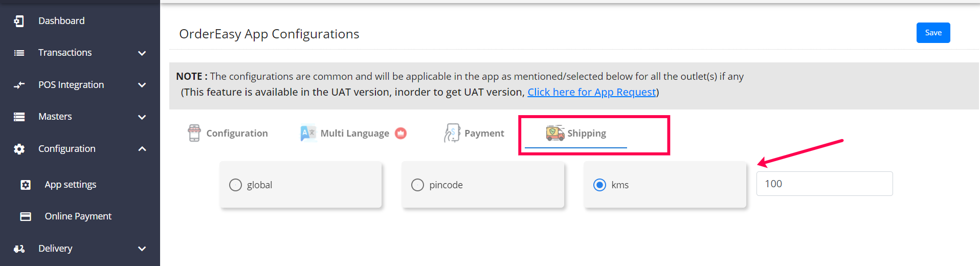Image resolution: width=980 pixels, height=266 pixels.
Task: Click the Online Payment card icon
Action: tap(26, 216)
